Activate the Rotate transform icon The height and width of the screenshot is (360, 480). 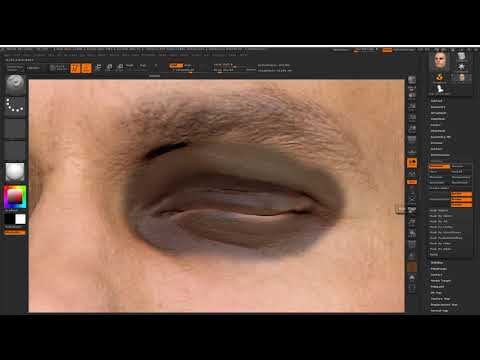click(120, 68)
